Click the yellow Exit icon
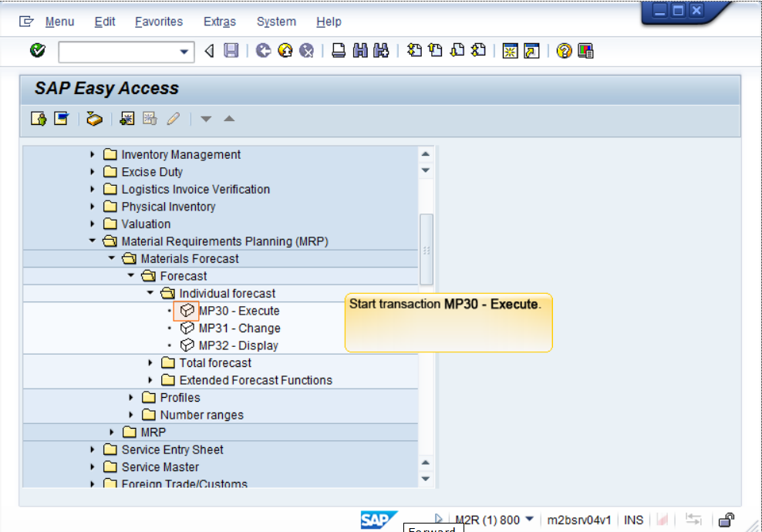Viewport: 762px width, 532px height. click(x=285, y=51)
